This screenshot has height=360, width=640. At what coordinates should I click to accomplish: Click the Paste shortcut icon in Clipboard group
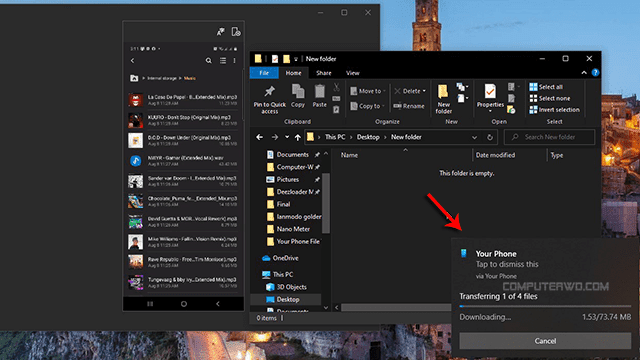click(x=336, y=109)
